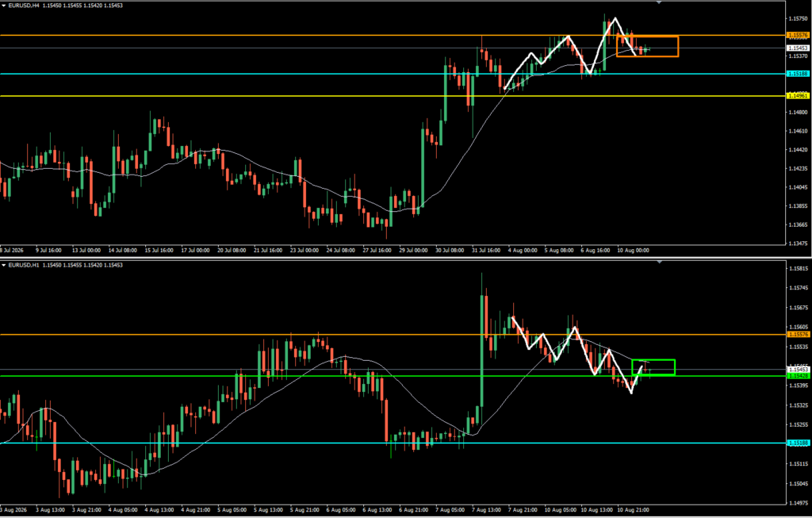
Task: Click the 1.15045 price scale value
Action: coord(798,484)
